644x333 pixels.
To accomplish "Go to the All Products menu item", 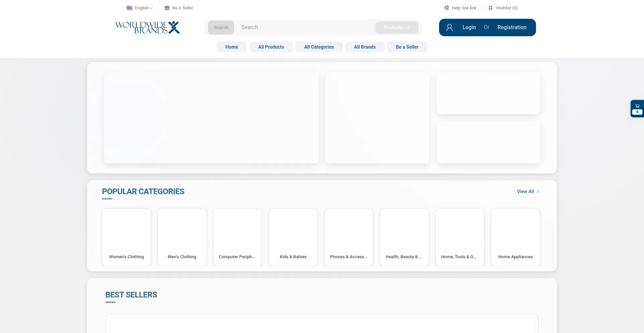I will (x=271, y=47).
